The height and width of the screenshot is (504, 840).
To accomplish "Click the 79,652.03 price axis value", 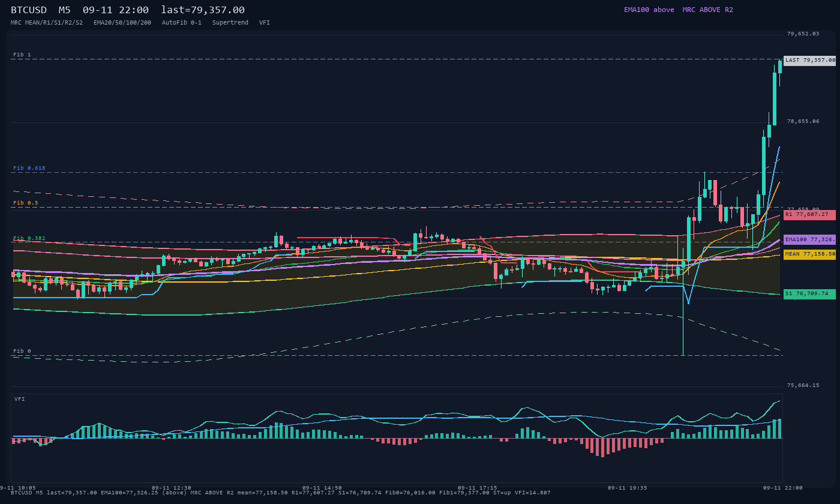I will (803, 34).
